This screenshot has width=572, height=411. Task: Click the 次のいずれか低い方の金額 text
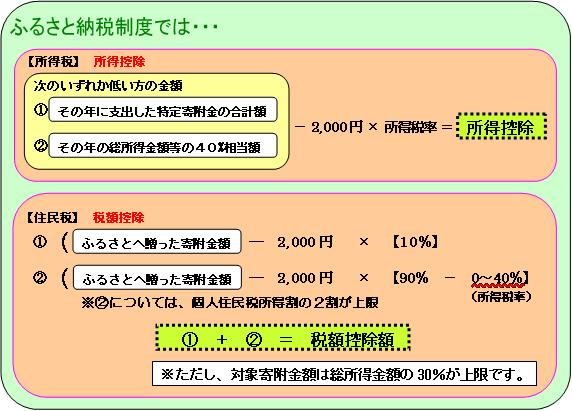coord(108,86)
